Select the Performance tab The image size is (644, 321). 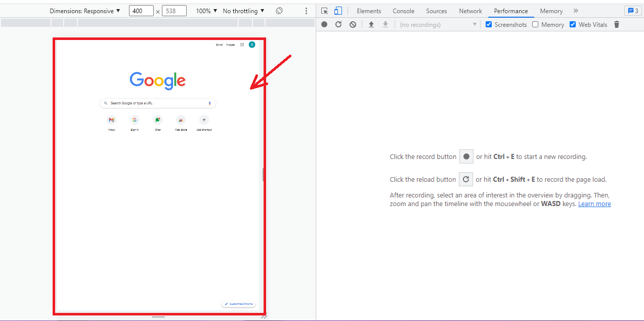click(x=511, y=11)
